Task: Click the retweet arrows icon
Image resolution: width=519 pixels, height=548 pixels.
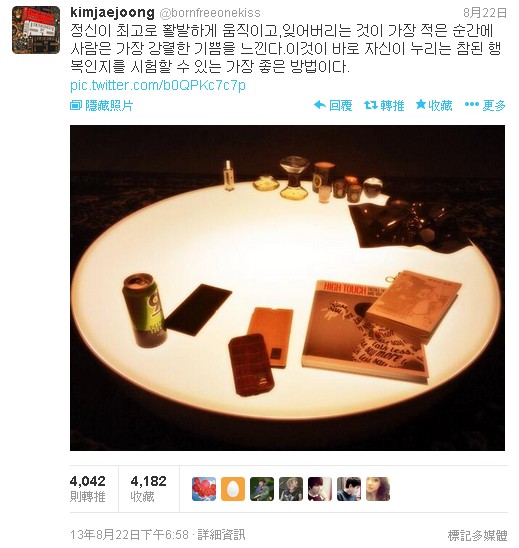Action: click(x=370, y=105)
